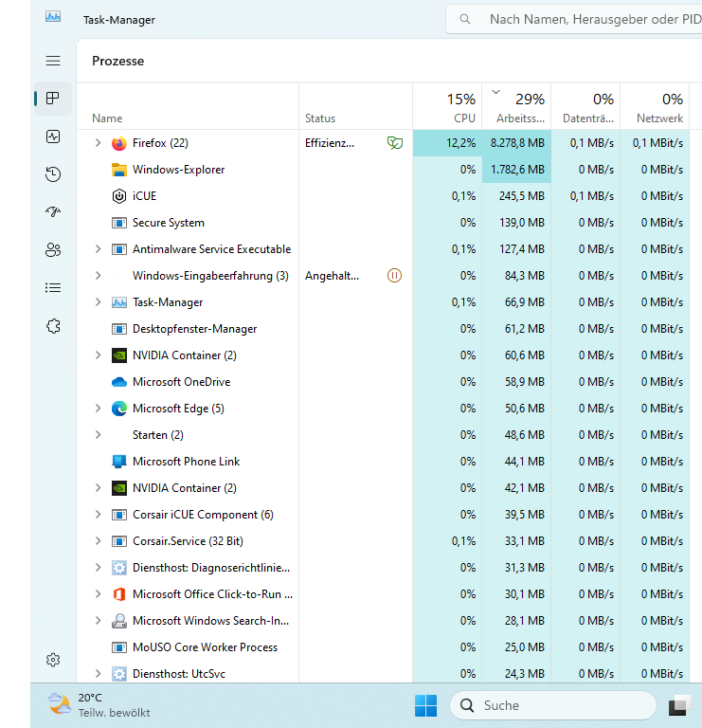The height and width of the screenshot is (728, 702).
Task: Open the weather widget showing 20°C
Action: pos(99,705)
